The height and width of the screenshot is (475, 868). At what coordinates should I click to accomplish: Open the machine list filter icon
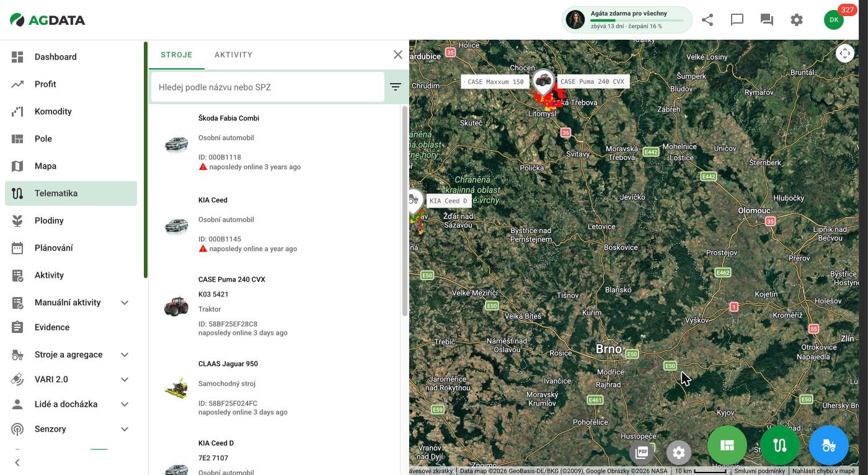click(396, 87)
